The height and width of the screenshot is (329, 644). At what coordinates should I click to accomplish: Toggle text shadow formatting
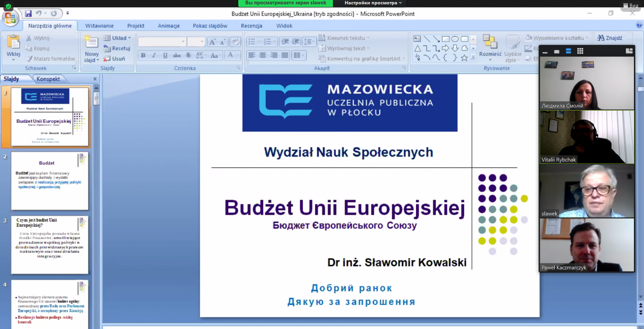pos(188,55)
